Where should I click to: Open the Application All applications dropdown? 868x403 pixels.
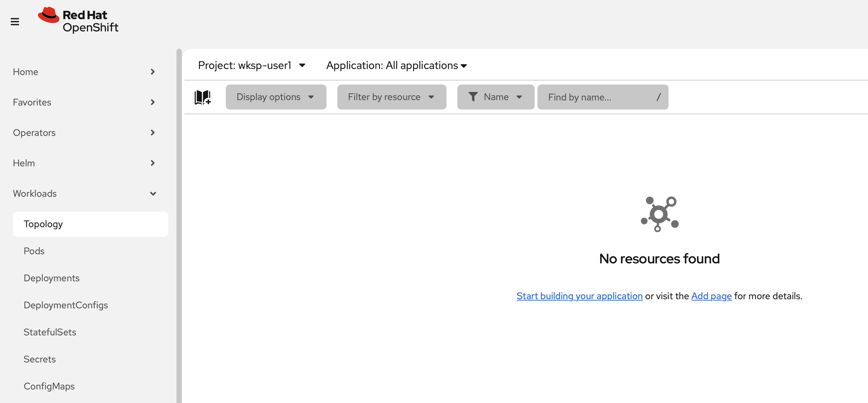tap(396, 65)
